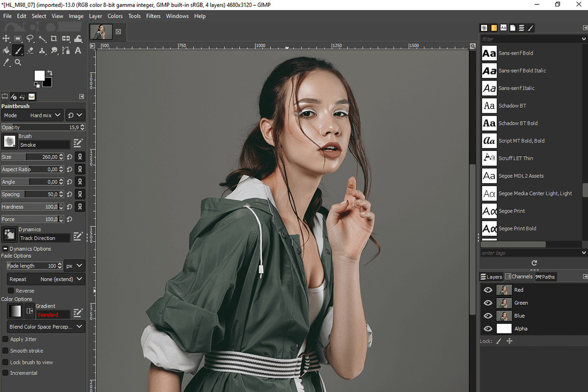Open the Repeat None (extend) dropdown

pos(46,279)
